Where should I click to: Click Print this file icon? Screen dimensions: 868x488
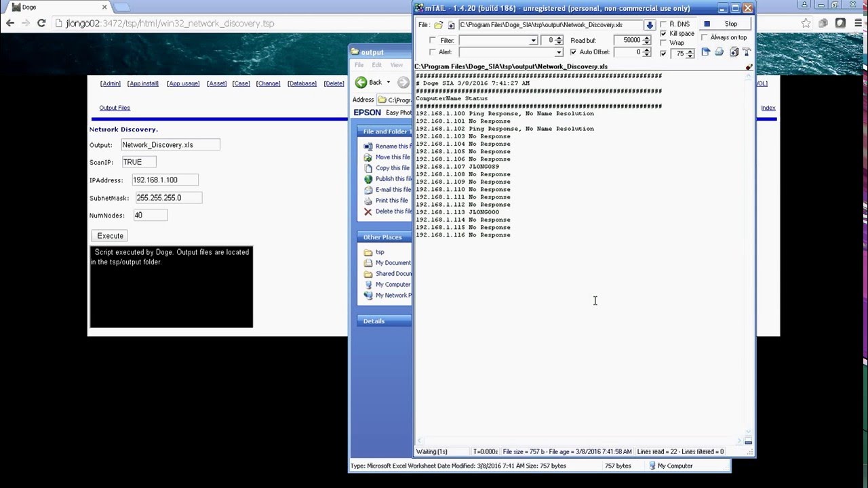pos(368,201)
